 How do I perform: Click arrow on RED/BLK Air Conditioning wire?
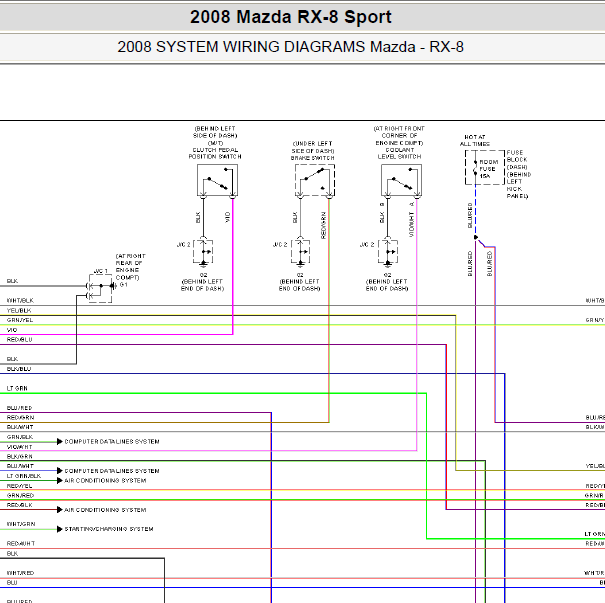point(60,510)
